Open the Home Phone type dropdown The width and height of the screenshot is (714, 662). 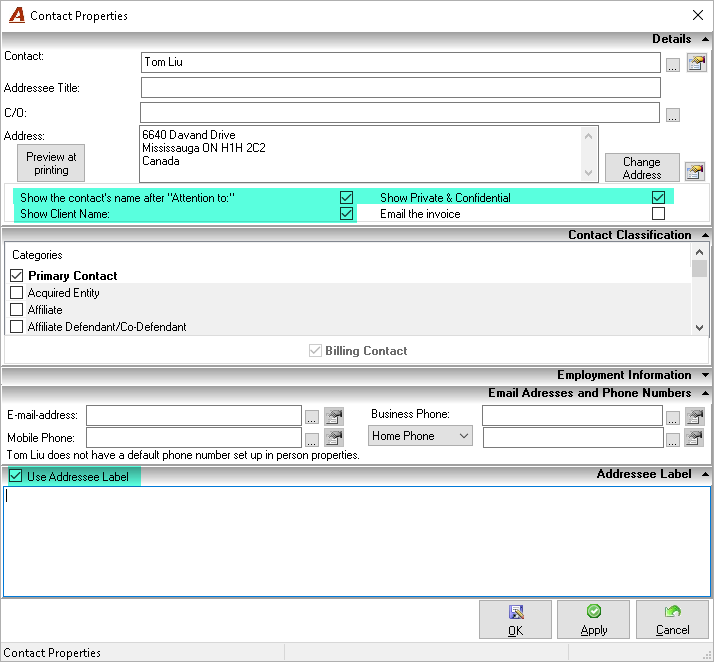tap(420, 436)
